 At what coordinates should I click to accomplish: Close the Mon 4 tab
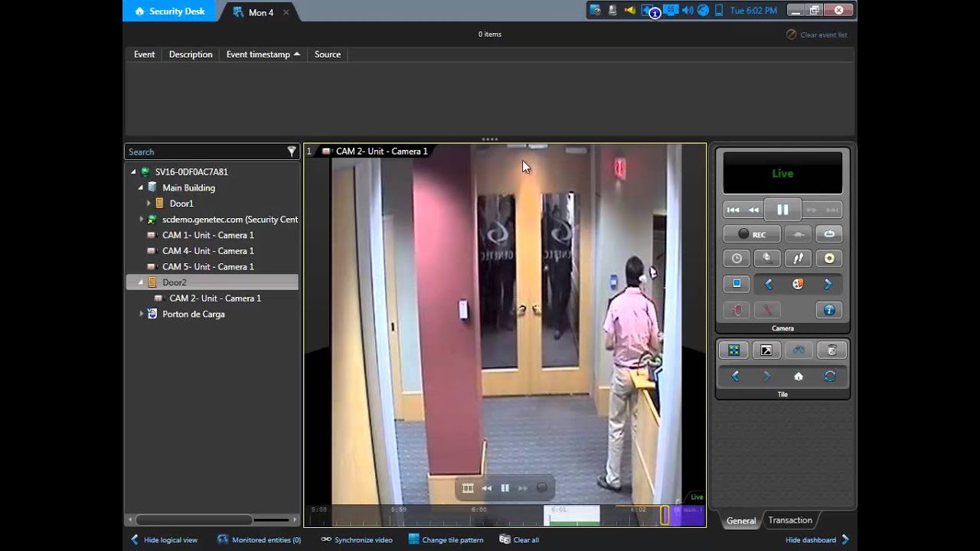point(286,12)
